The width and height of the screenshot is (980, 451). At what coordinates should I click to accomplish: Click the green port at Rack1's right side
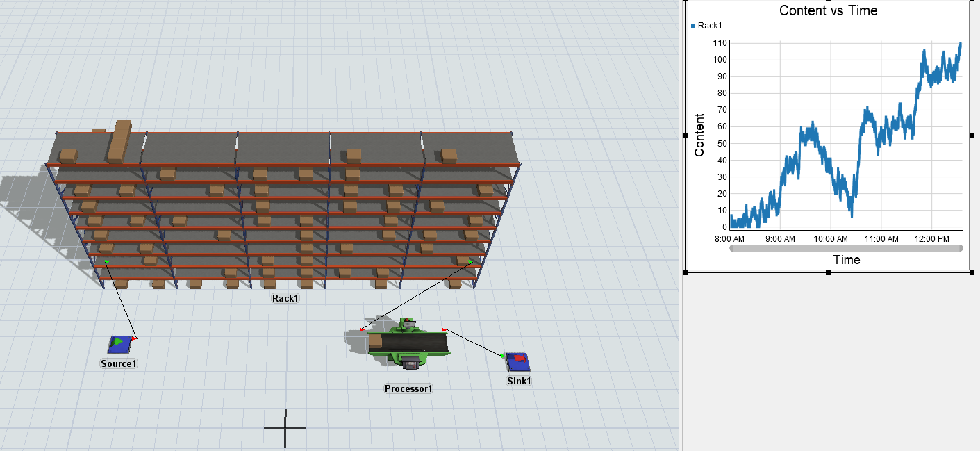pos(471,261)
